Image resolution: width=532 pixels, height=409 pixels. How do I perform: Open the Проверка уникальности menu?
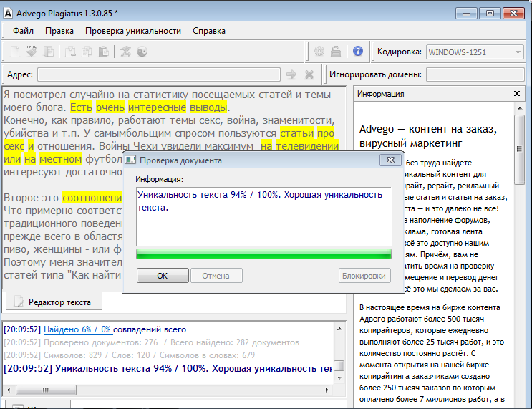pyautogui.click(x=132, y=31)
